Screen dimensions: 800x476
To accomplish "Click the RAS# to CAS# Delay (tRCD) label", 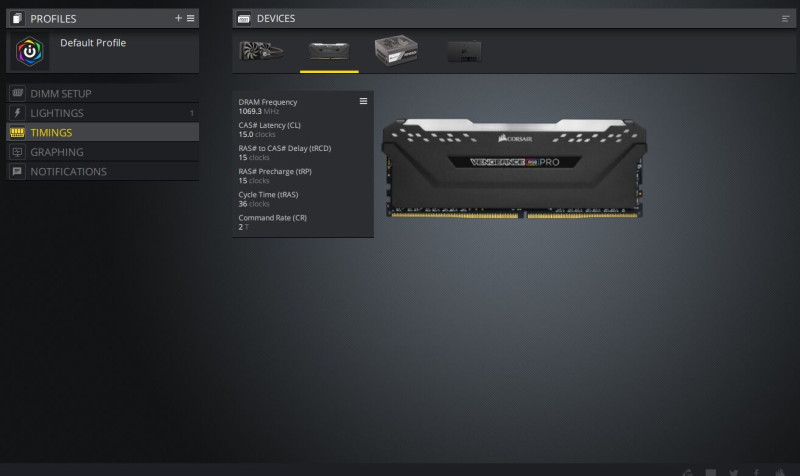I will (x=285, y=148).
